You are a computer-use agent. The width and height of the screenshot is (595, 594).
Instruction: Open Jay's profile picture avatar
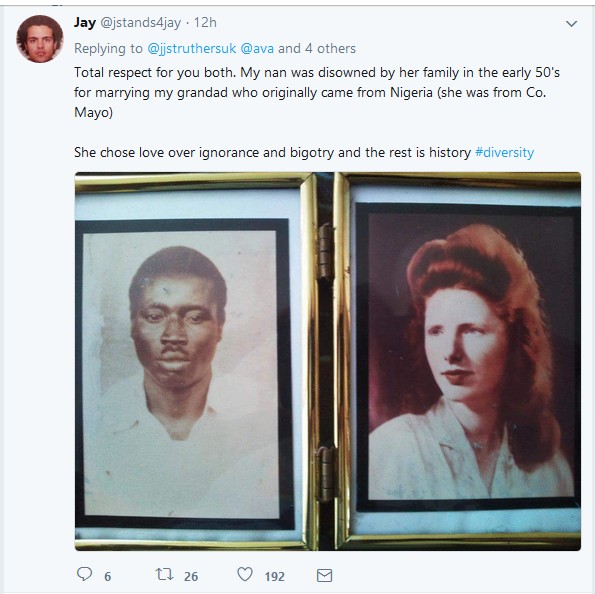[39, 39]
